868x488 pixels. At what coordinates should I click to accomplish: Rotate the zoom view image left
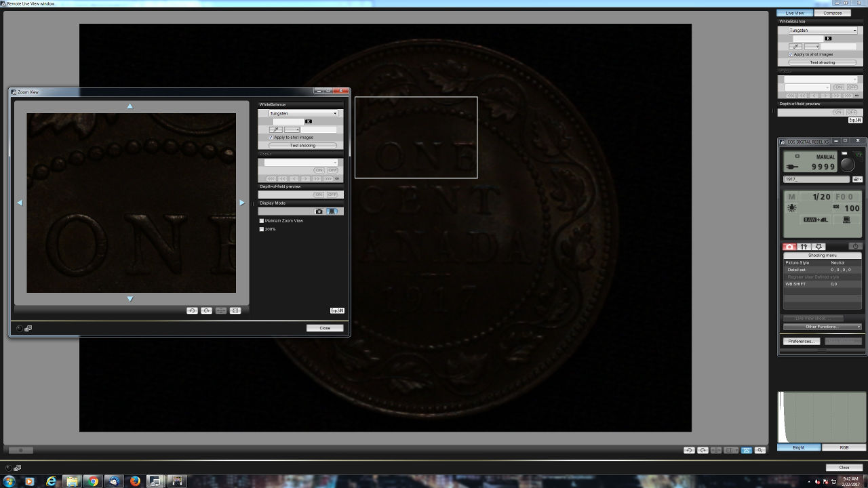tap(192, 310)
